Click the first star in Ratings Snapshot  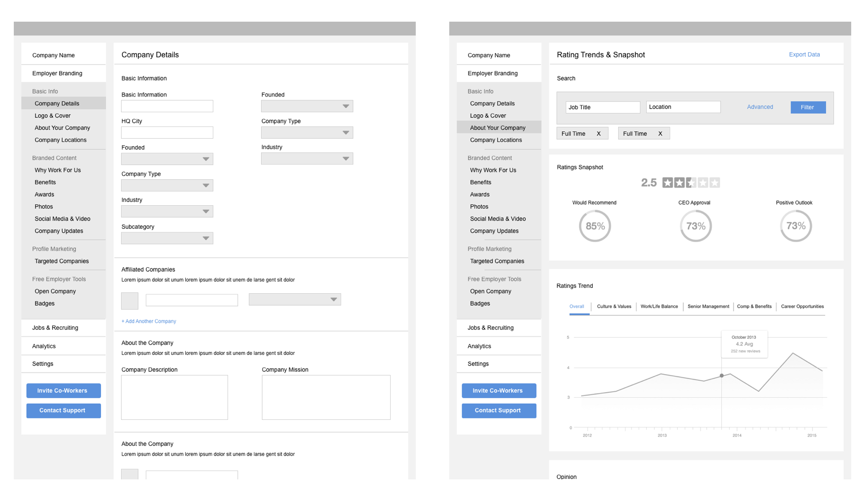[667, 183]
